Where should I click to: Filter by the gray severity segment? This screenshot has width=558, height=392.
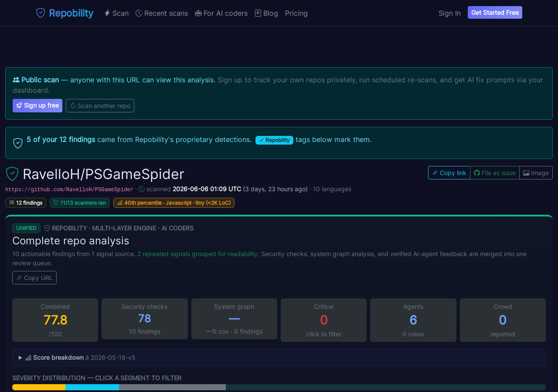point(172,387)
